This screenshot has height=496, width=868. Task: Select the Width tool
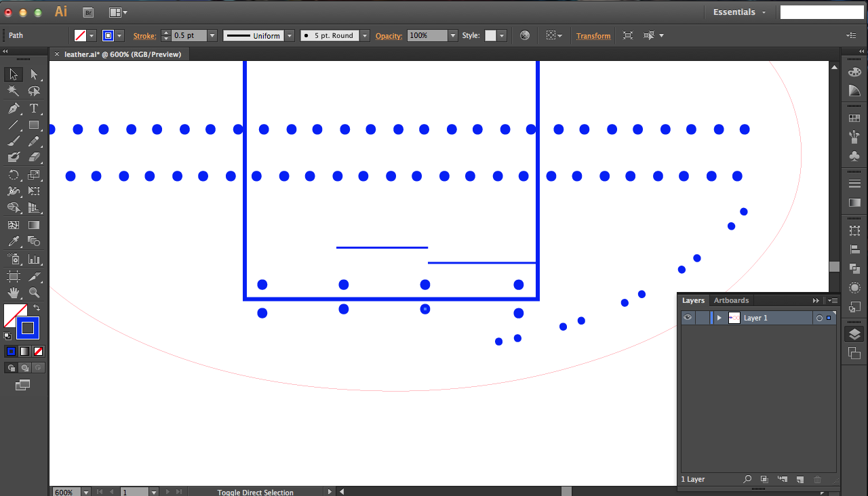[x=14, y=191]
